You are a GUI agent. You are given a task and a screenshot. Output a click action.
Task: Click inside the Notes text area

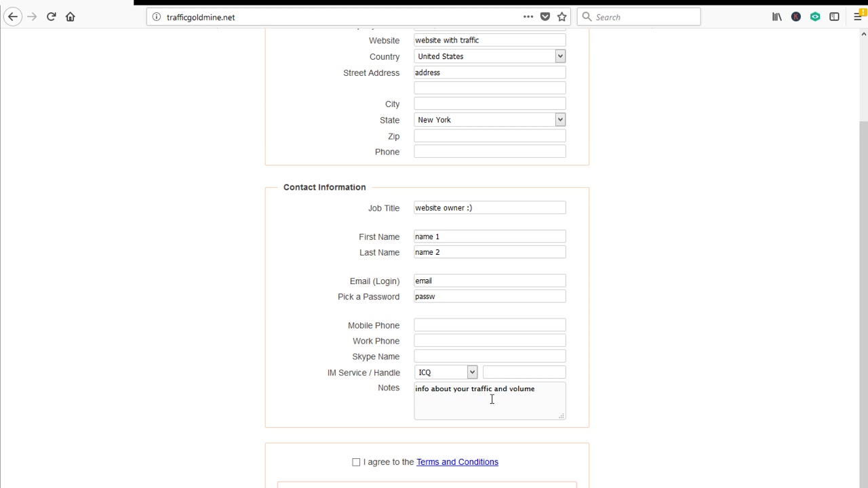click(490, 405)
